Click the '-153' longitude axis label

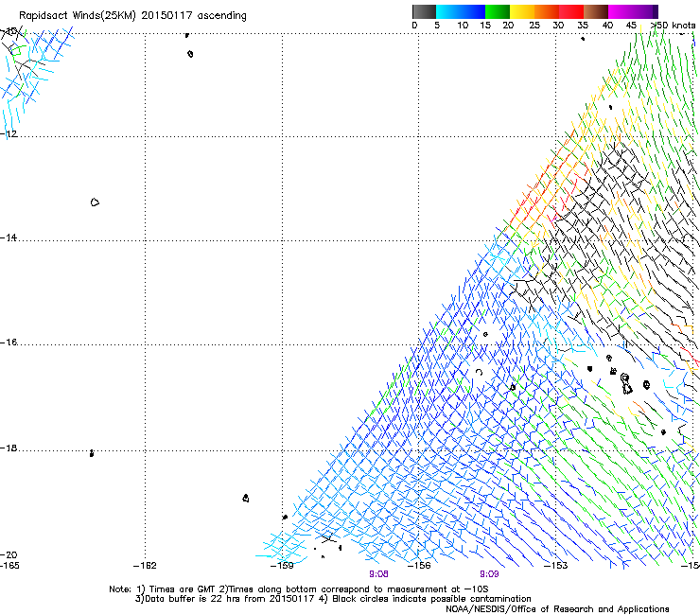556,566
